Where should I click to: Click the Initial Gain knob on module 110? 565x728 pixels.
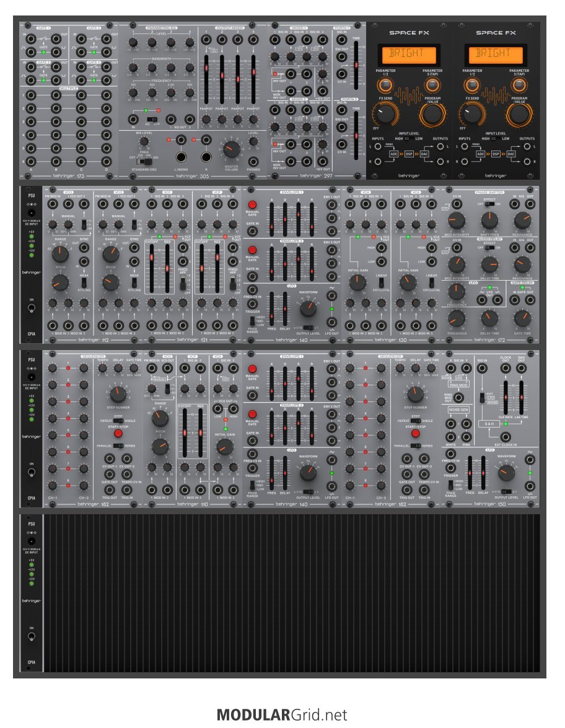pyautogui.click(x=225, y=447)
